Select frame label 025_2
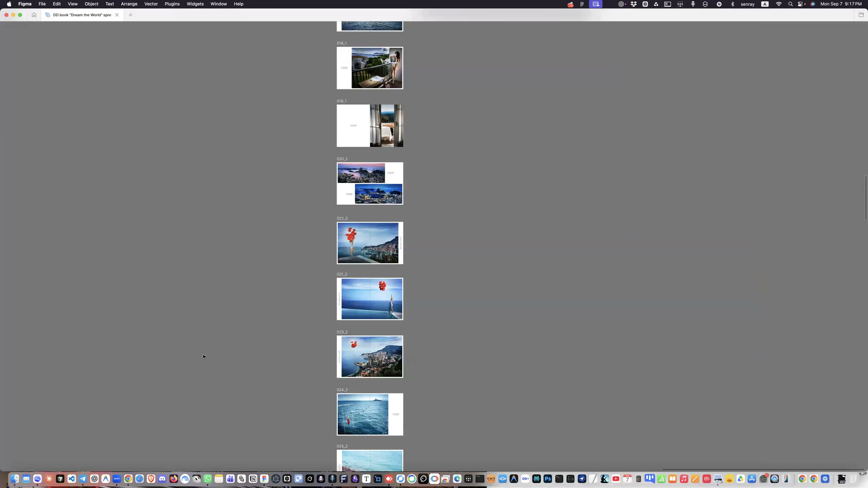The image size is (868, 488). point(342,446)
